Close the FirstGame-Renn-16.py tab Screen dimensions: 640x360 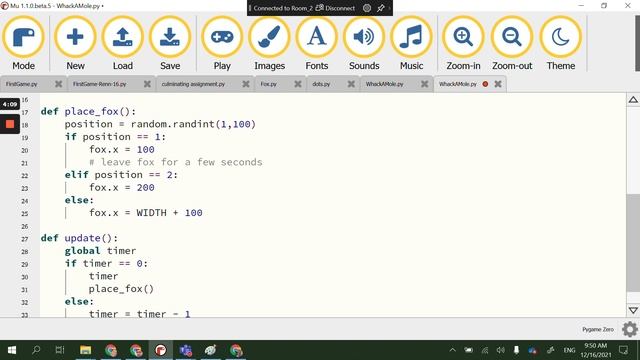pos(147,84)
